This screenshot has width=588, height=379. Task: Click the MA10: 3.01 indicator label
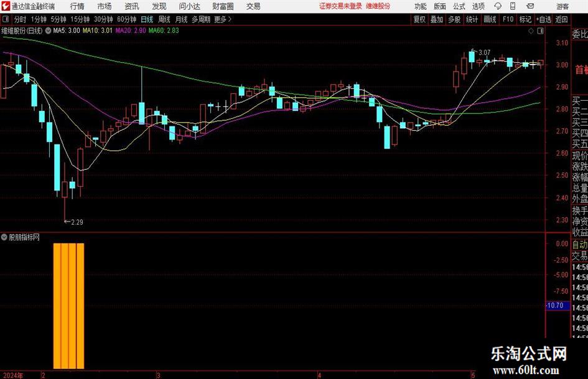click(x=98, y=30)
